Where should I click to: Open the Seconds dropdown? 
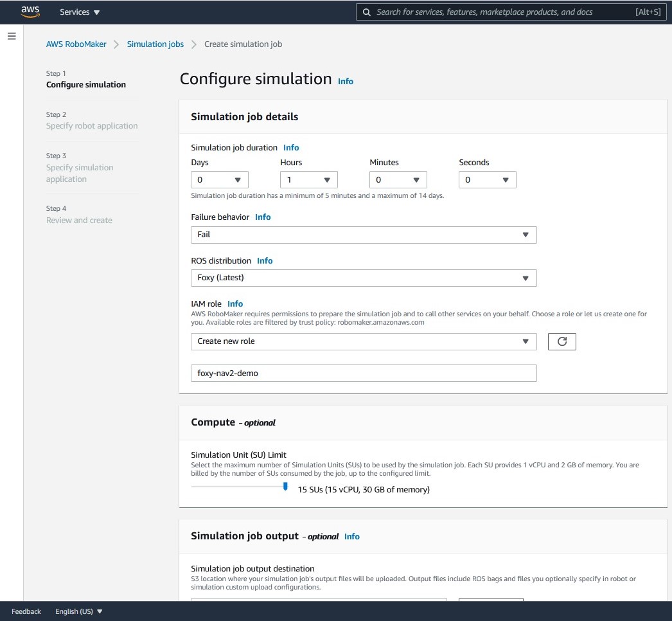coord(487,180)
